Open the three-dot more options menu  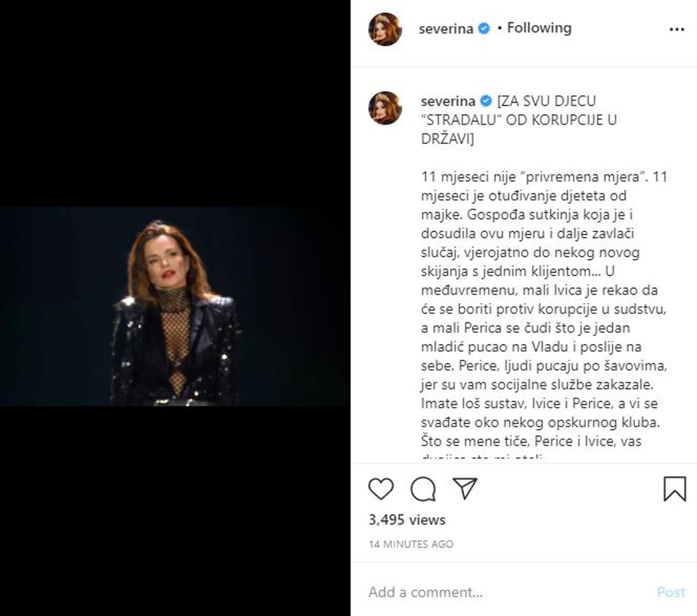(676, 29)
